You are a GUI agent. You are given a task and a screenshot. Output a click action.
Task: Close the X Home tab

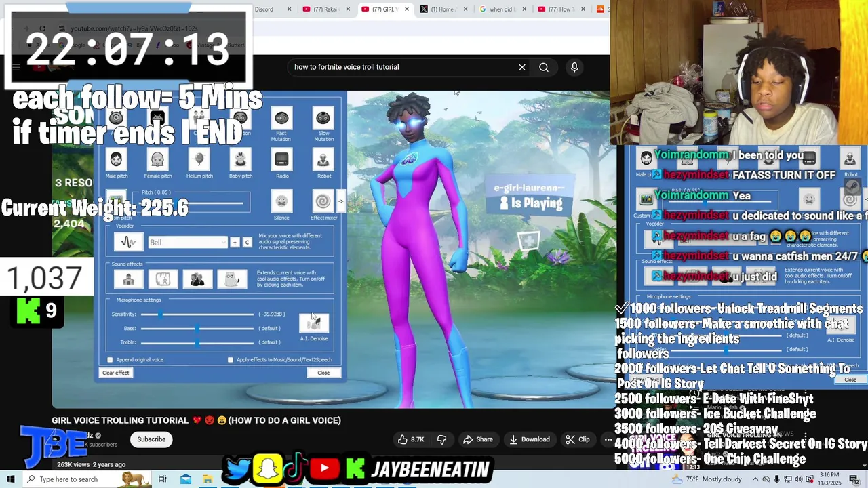465,9
